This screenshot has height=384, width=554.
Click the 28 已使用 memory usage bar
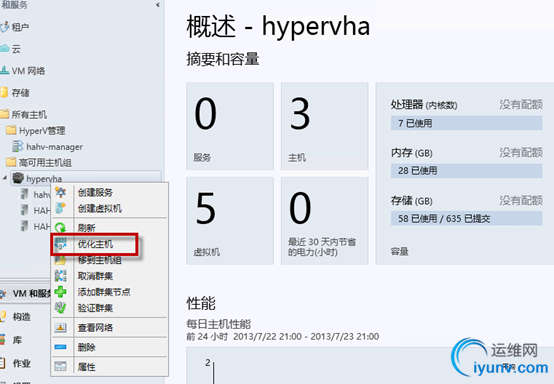[x=466, y=171]
